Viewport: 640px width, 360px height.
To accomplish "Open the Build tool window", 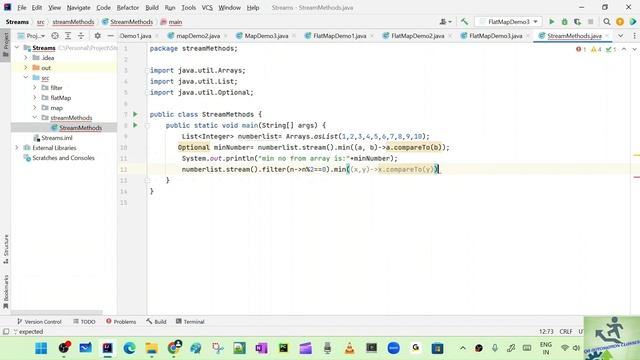I will click(156, 322).
